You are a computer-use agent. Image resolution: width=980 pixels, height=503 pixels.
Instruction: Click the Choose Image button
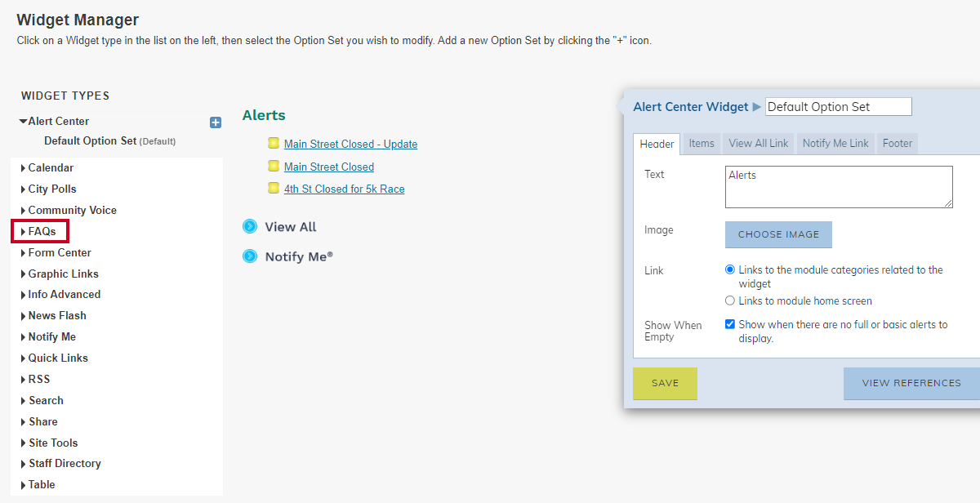point(778,234)
